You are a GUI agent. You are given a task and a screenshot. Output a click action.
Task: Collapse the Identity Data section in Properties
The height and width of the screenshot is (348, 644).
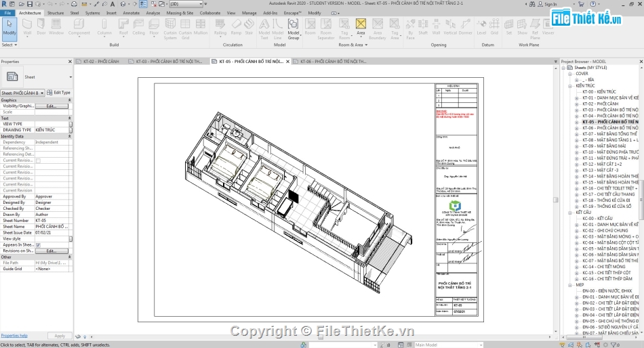pyautogui.click(x=69, y=136)
